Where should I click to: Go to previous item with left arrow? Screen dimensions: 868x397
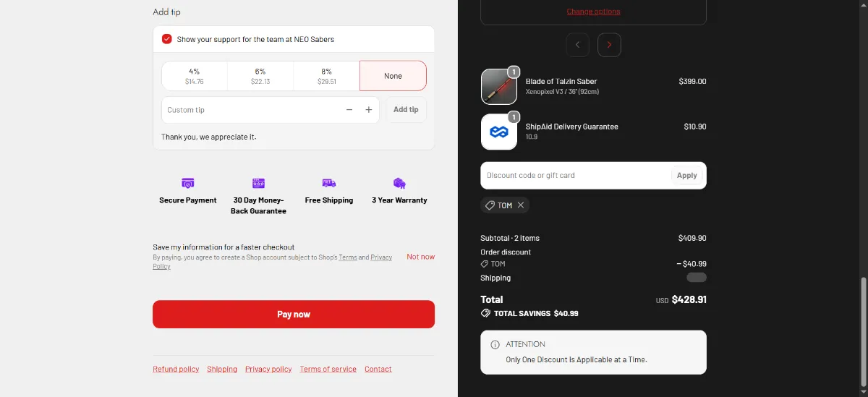point(577,45)
